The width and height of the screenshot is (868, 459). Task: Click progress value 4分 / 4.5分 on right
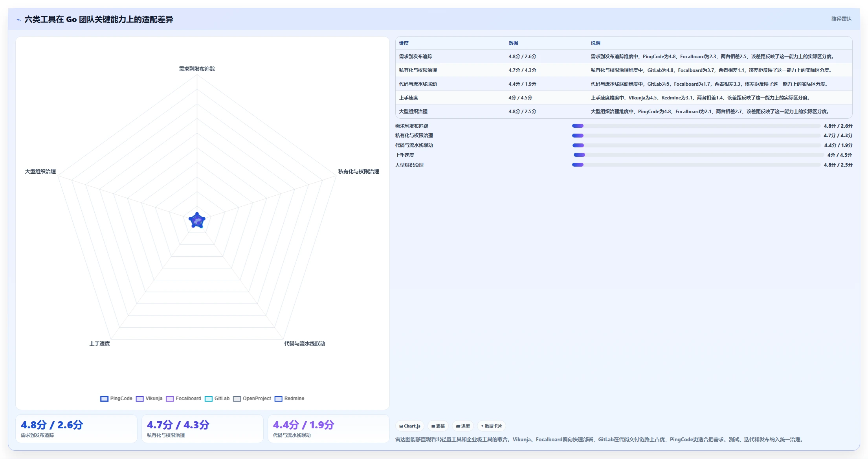(x=840, y=155)
